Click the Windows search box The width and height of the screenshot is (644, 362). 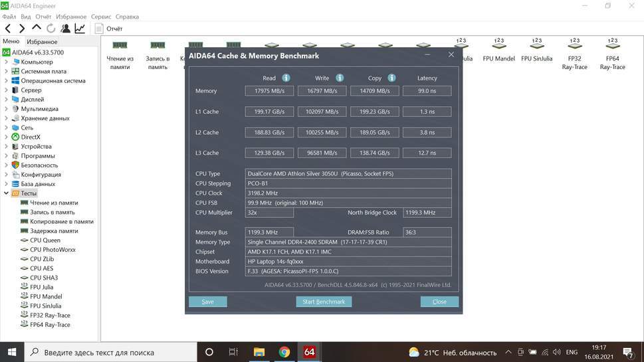(x=110, y=352)
